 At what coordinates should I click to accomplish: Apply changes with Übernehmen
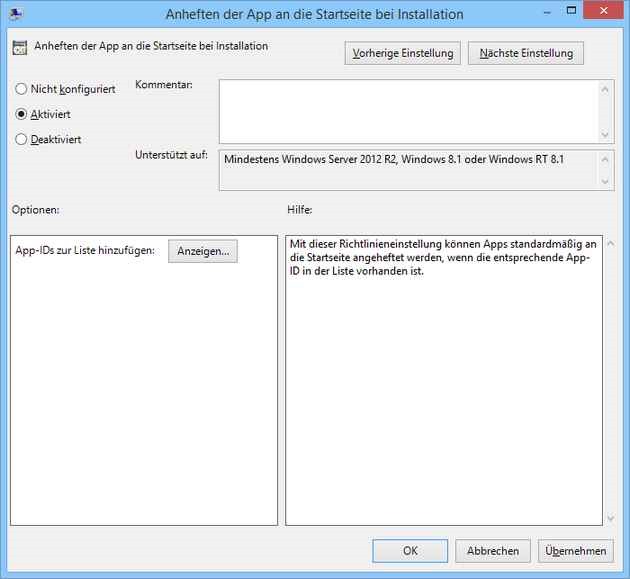[576, 551]
